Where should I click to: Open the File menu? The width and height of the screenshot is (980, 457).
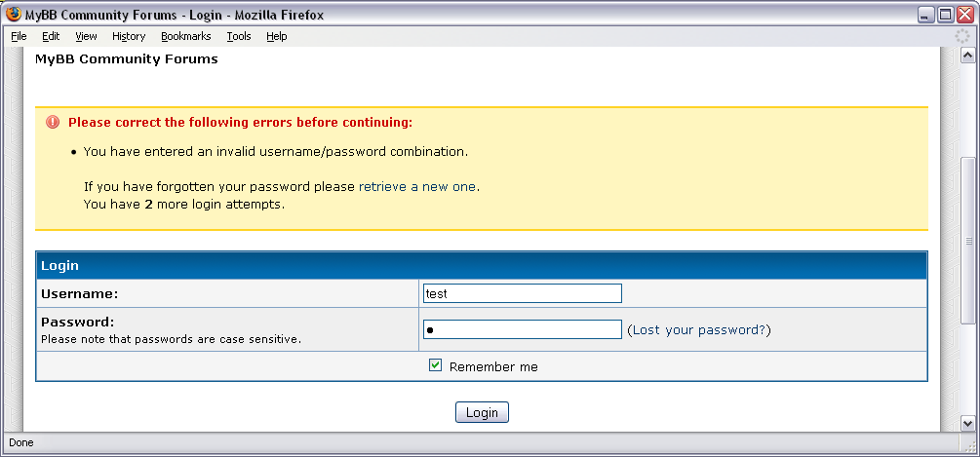19,36
